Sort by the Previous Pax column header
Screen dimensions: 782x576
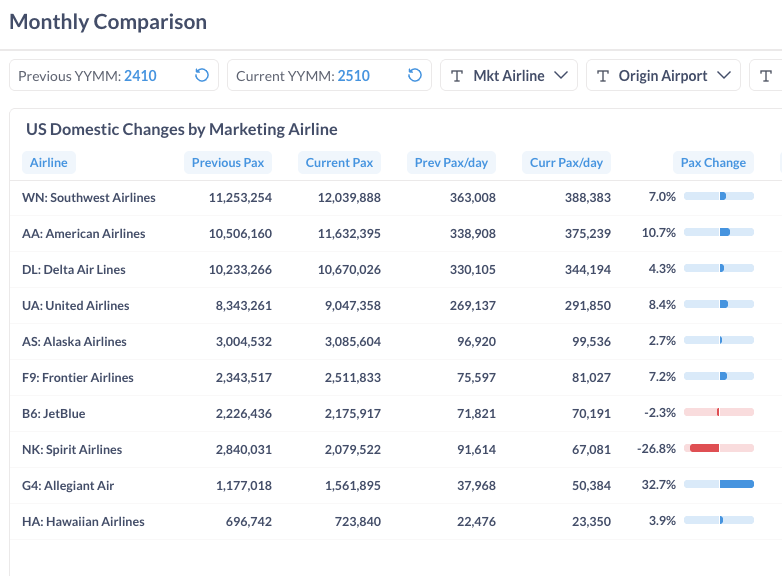click(228, 163)
